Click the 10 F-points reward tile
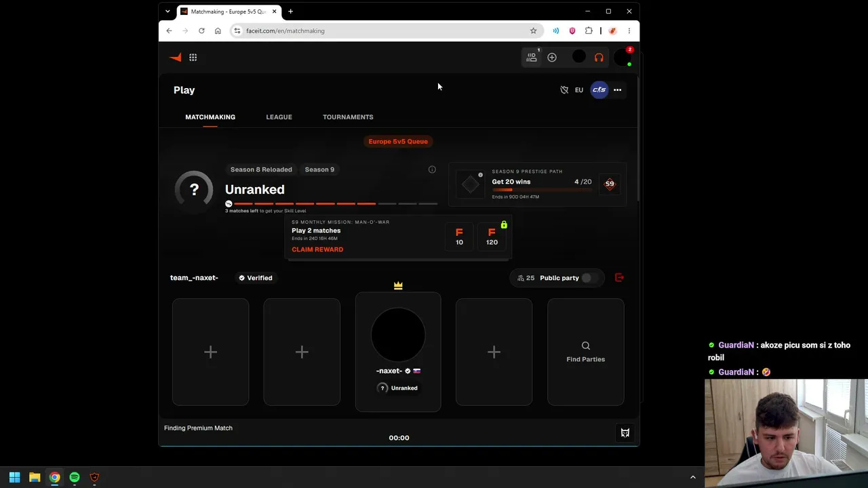The height and width of the screenshot is (488, 868). [459, 237]
